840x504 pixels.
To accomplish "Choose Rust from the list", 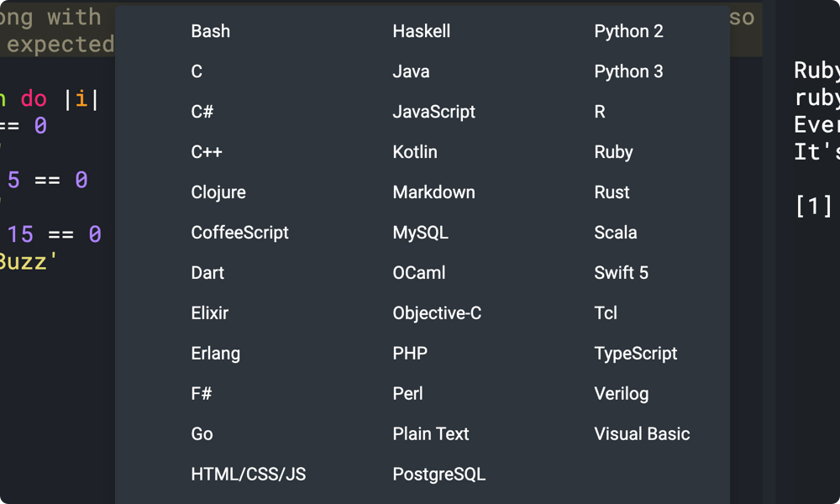I will [612, 192].
